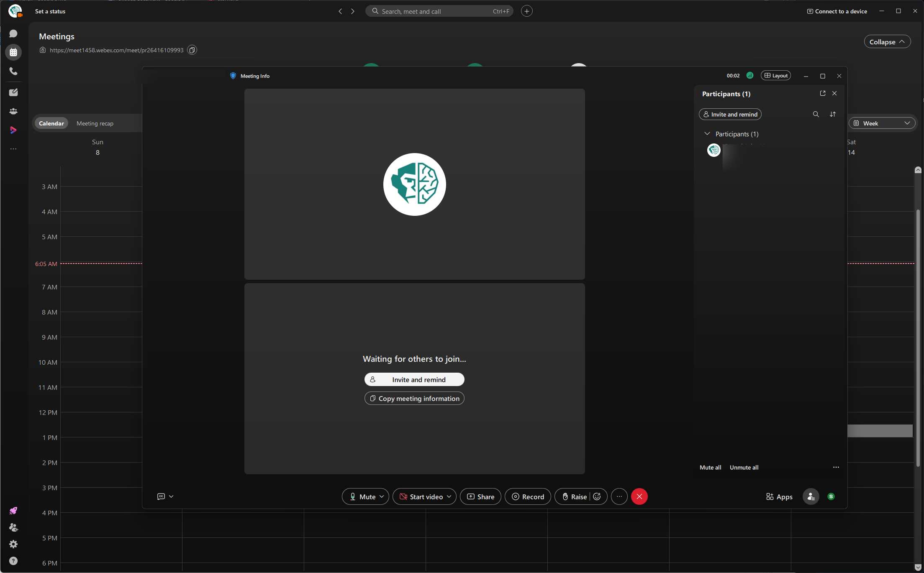Viewport: 924px width, 573px height.
Task: Open the Messaging chat icon in sidebar
Action: point(13,33)
